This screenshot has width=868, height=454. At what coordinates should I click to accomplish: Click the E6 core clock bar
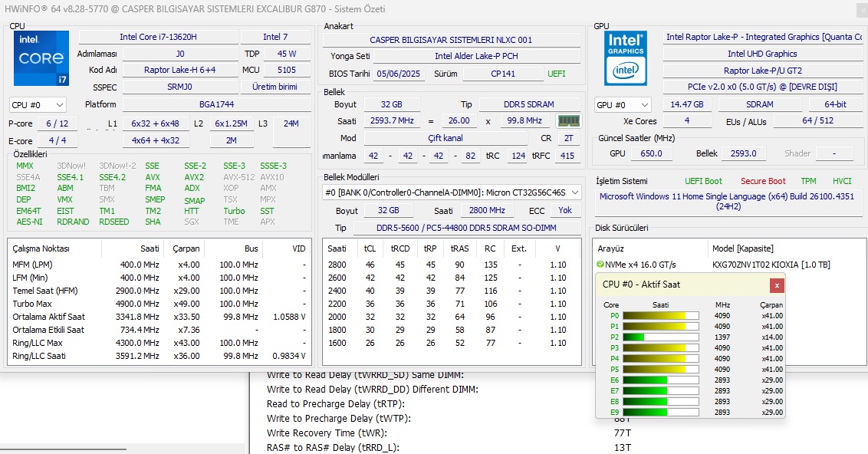(660, 380)
